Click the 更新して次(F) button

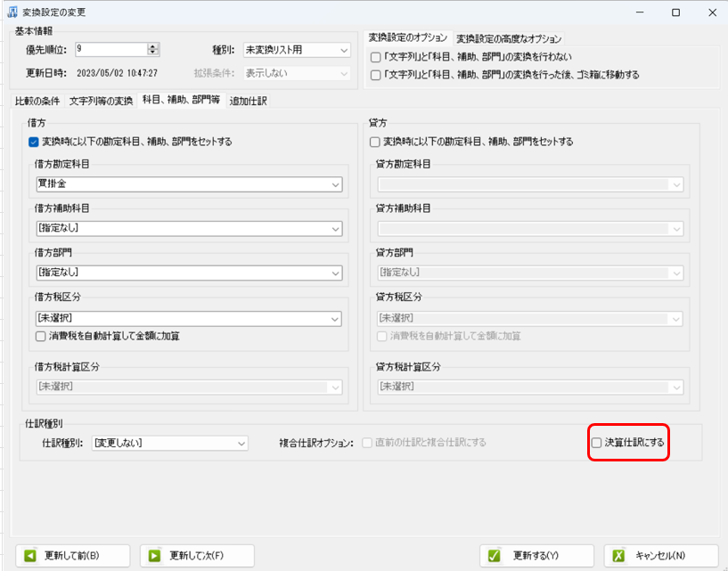197,556
